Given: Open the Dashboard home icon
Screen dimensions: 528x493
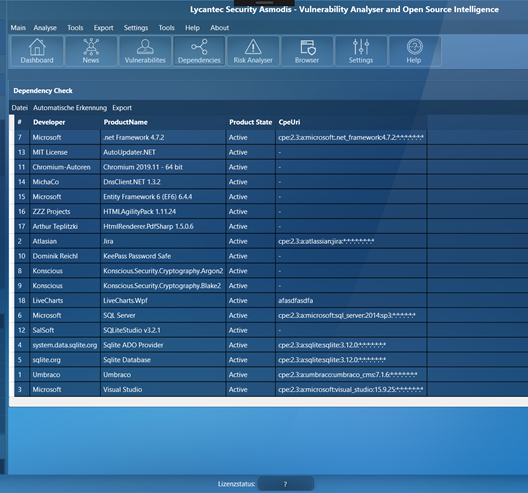Looking at the screenshot, I should [x=37, y=51].
